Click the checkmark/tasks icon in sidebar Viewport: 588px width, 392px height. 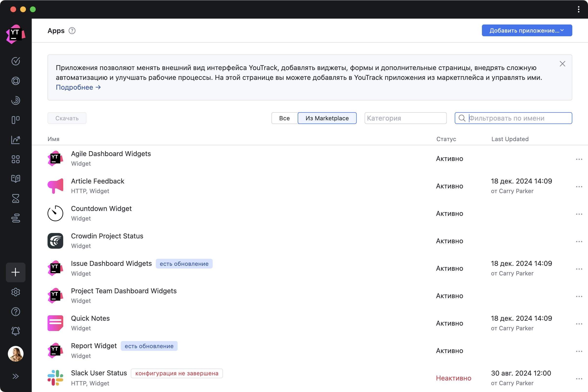pos(16,61)
